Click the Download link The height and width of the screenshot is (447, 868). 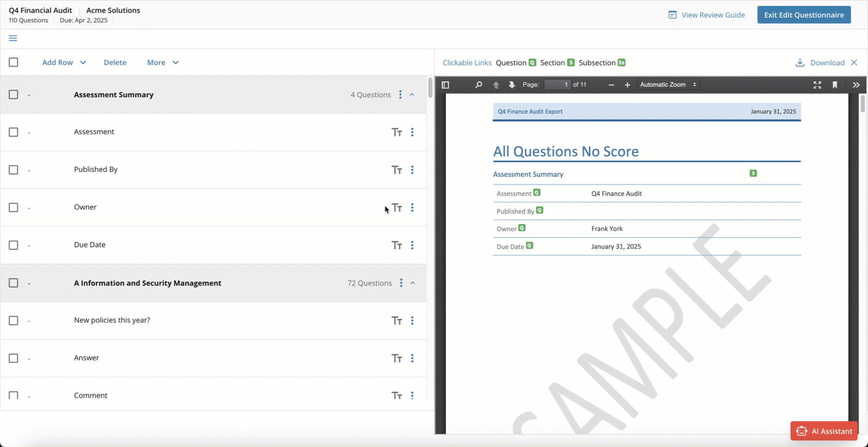[827, 62]
